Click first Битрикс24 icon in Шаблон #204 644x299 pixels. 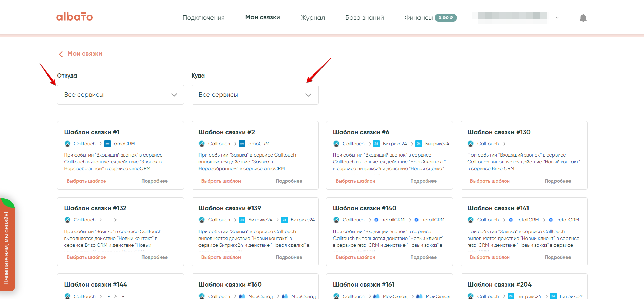pos(511,296)
